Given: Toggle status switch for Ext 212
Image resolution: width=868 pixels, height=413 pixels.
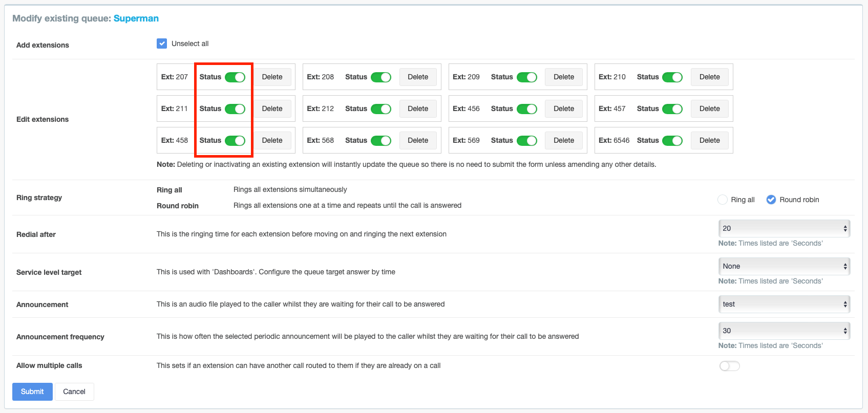Looking at the screenshot, I should [381, 109].
